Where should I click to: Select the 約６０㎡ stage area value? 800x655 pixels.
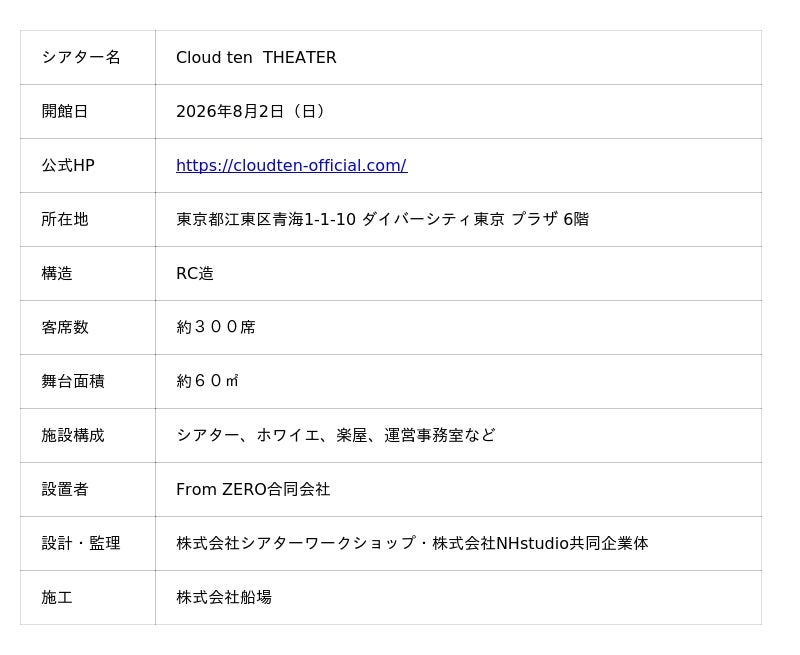(x=207, y=381)
